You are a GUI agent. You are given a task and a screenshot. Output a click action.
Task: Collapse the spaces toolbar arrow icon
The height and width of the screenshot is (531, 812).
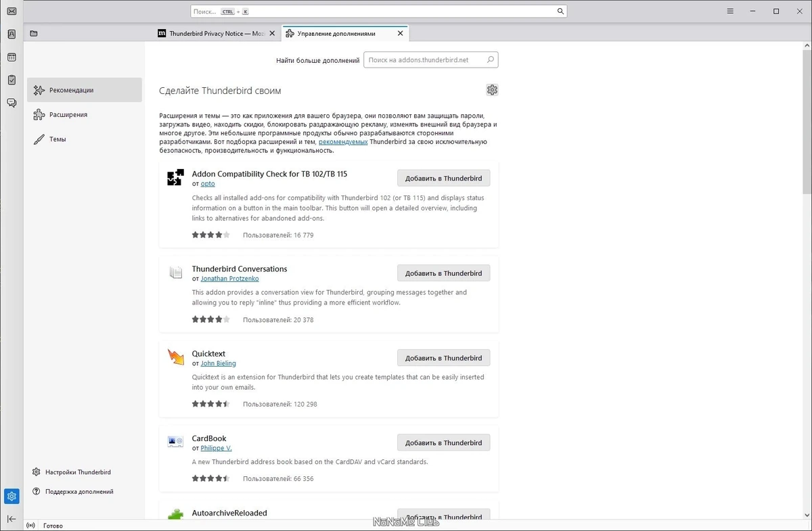coord(12,519)
